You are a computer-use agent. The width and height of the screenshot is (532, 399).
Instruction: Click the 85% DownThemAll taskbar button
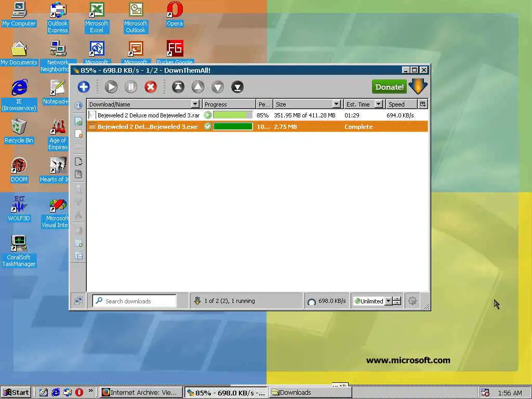pos(226,393)
